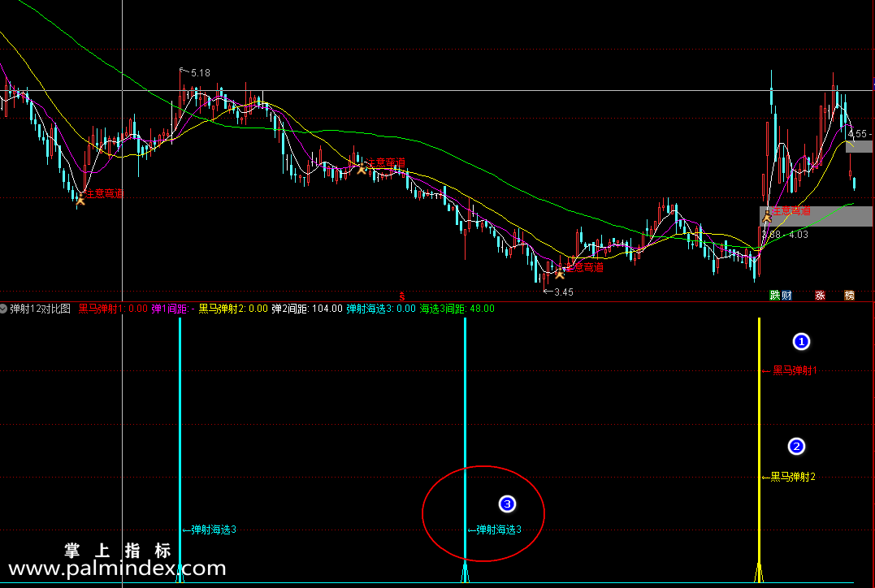Collapse the 弹射12对比图 indicator panel

(3, 309)
